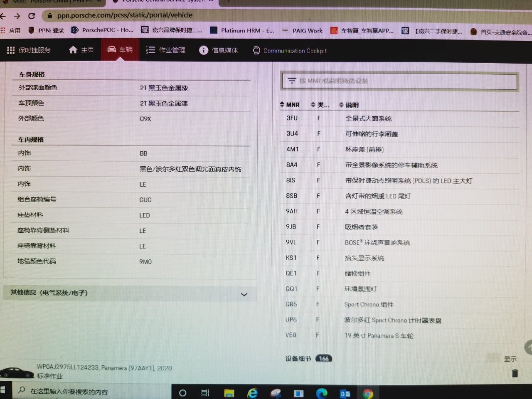Viewport: 532px width, 399px height.
Task: Click the 地毯颜色代码 9M0 value
Action: 145,261
